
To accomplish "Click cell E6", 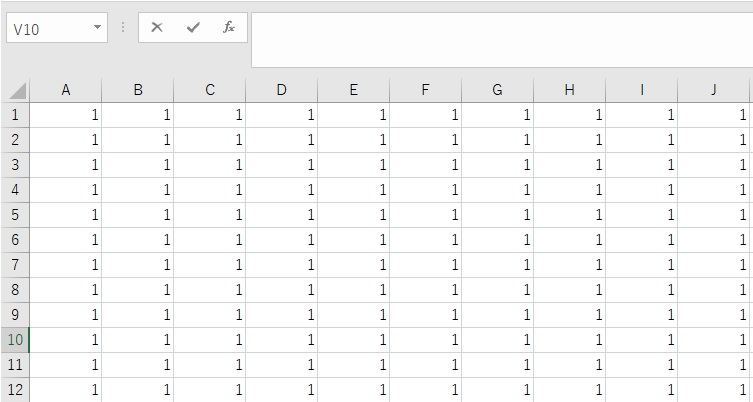I will (354, 240).
